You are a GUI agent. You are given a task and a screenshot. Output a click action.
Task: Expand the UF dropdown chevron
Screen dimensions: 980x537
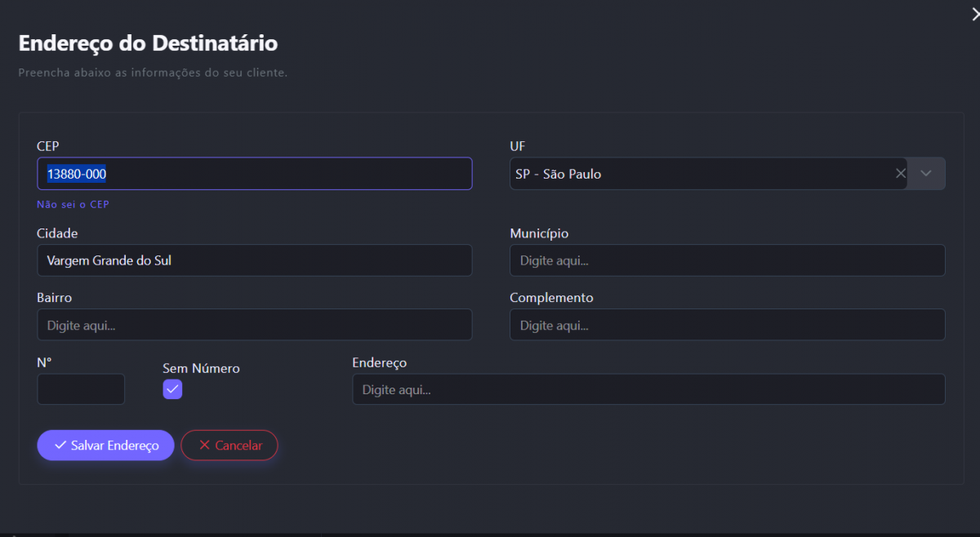(926, 174)
